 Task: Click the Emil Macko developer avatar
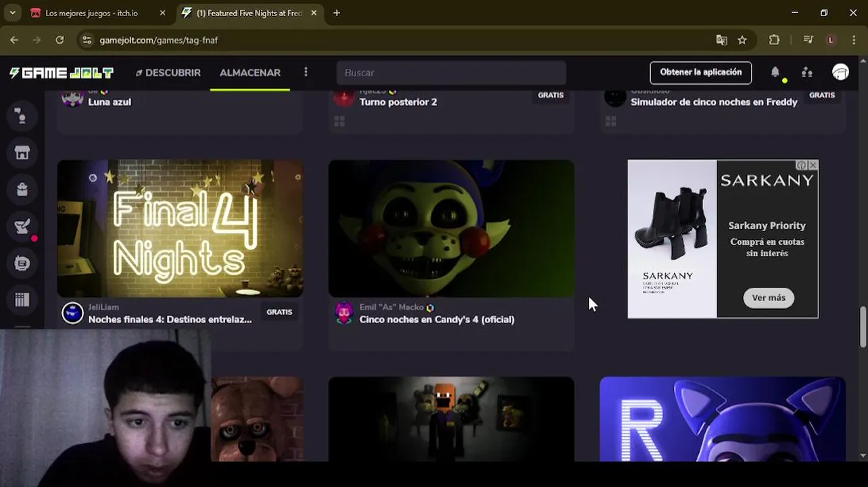[x=344, y=312]
